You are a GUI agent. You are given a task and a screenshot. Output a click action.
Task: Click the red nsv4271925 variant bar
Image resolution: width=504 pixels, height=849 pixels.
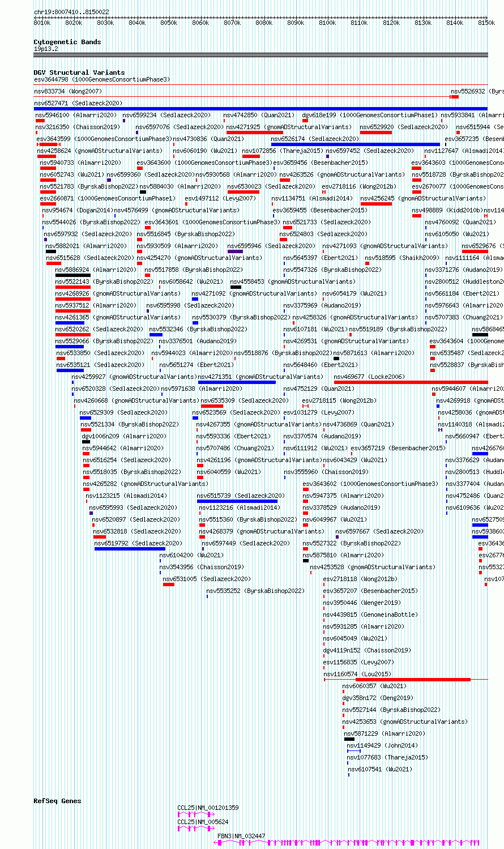pos(254,133)
